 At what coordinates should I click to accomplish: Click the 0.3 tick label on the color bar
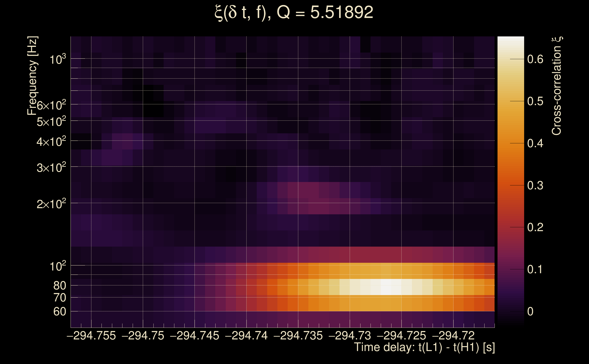[x=535, y=186]
